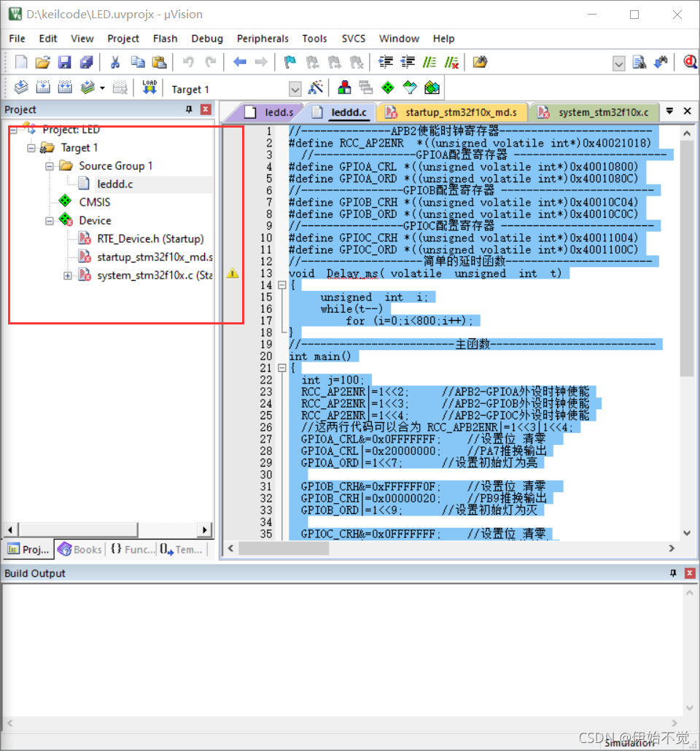Select leddd.c in the project tree
This screenshot has height=751, width=700.
[115, 184]
